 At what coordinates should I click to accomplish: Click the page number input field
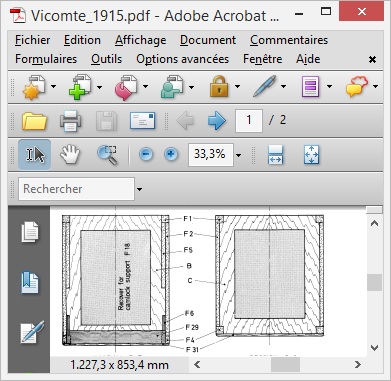pos(249,120)
